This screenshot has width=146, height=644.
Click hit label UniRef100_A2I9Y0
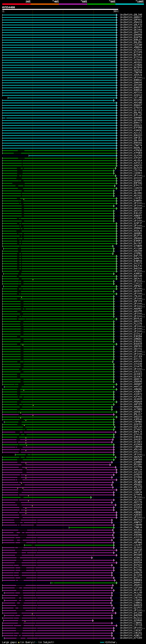click(131, 50)
